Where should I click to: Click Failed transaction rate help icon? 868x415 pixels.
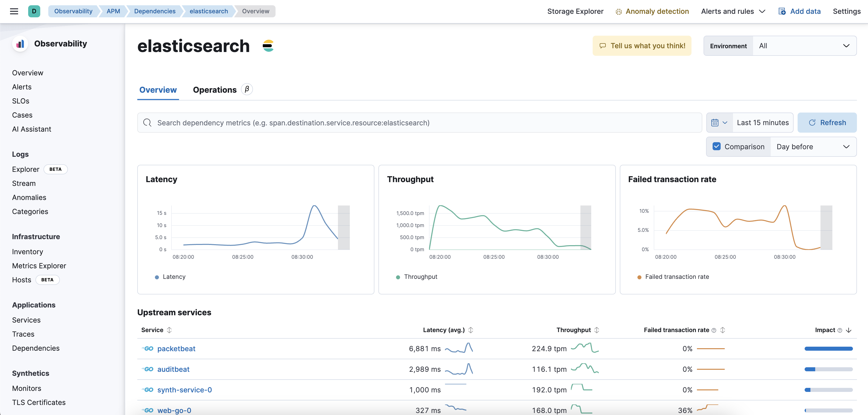(x=714, y=330)
